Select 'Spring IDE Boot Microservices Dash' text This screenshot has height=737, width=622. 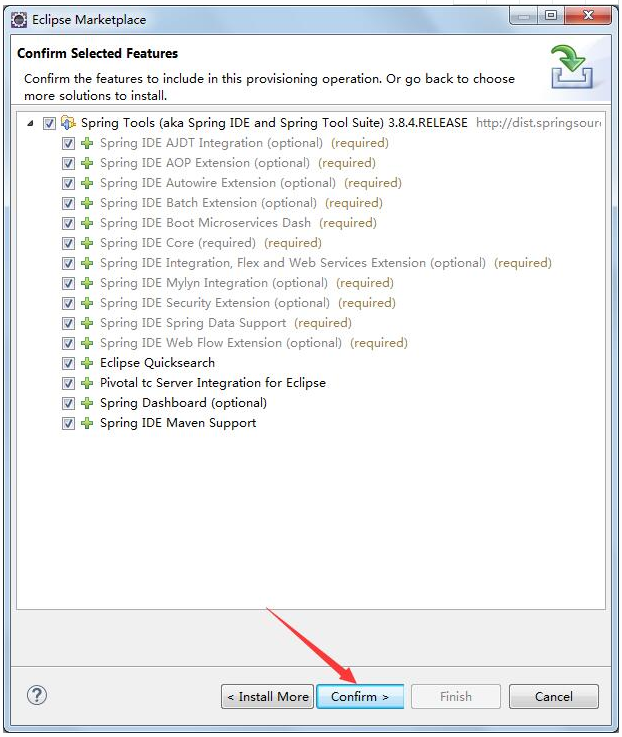click(205, 223)
